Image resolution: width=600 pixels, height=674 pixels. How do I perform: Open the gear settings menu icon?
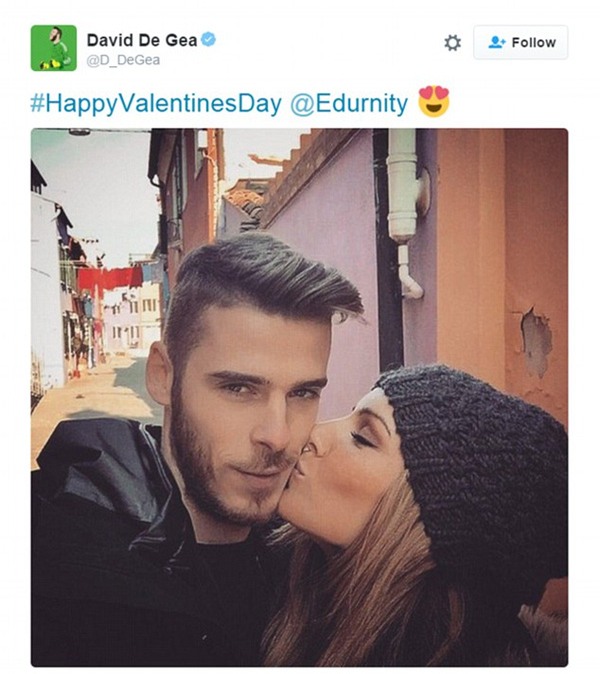(452, 43)
